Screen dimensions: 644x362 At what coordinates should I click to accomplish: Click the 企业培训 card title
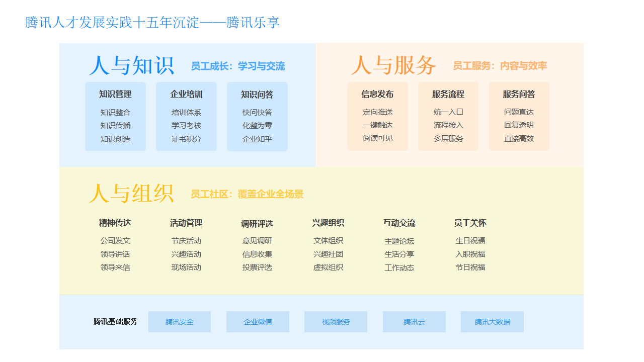coord(186,94)
